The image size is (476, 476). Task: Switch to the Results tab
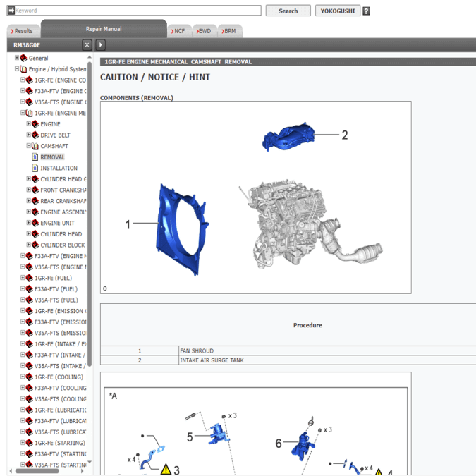click(22, 31)
